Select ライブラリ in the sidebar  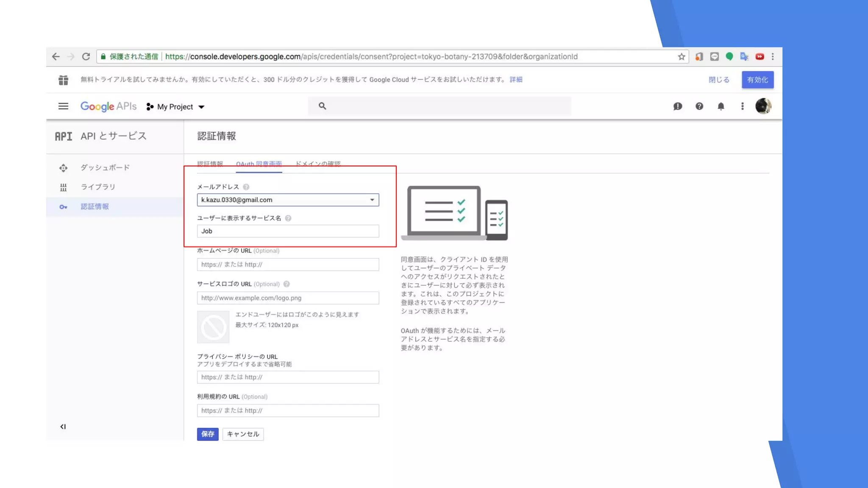98,187
